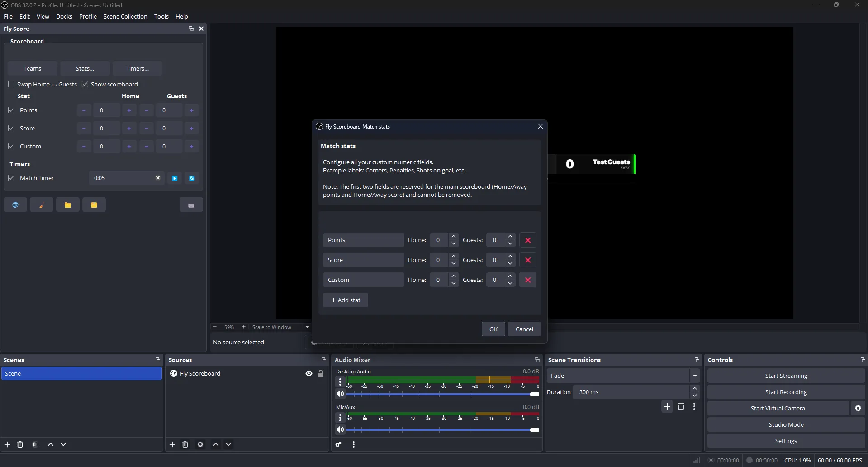The width and height of the screenshot is (868, 467).
Task: Open the globe icon in Fly Score dock
Action: tap(15, 205)
